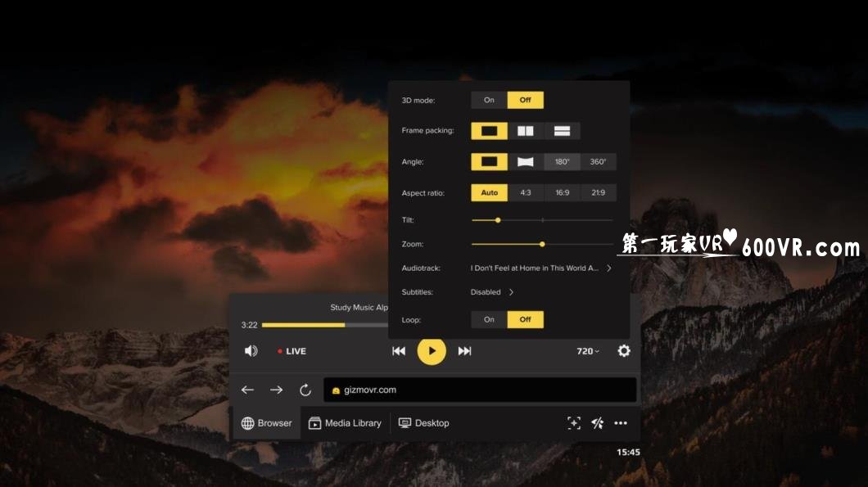Turn 3D mode On
This screenshot has height=487, width=868.
coord(489,100)
